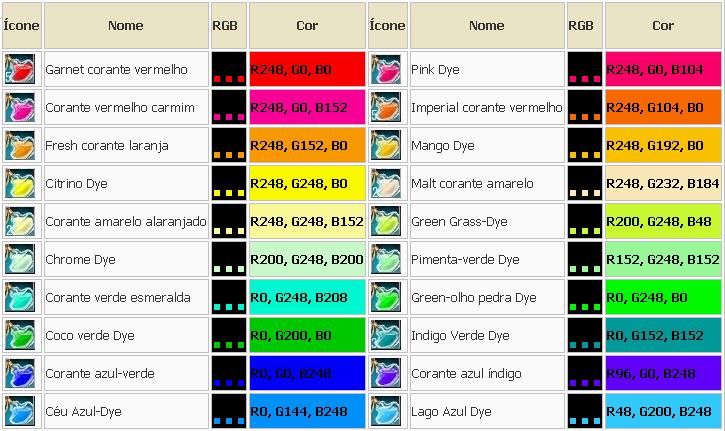
Task: Select the Fresh corante laranja dye icon
Action: pyautogui.click(x=20, y=145)
